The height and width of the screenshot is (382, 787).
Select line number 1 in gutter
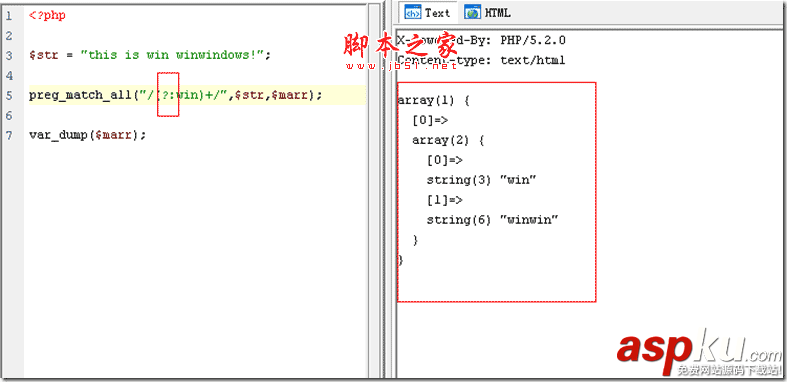click(x=9, y=16)
